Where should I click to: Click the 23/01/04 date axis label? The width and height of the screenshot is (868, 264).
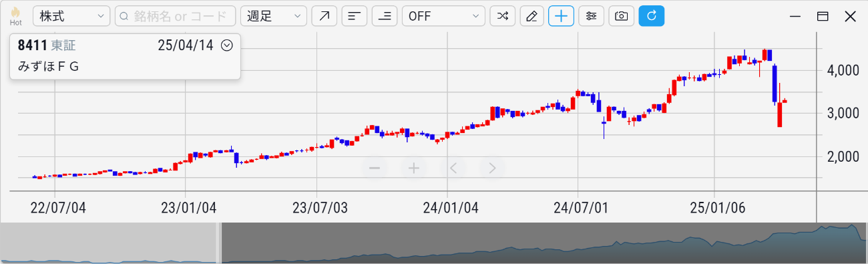[189, 208]
